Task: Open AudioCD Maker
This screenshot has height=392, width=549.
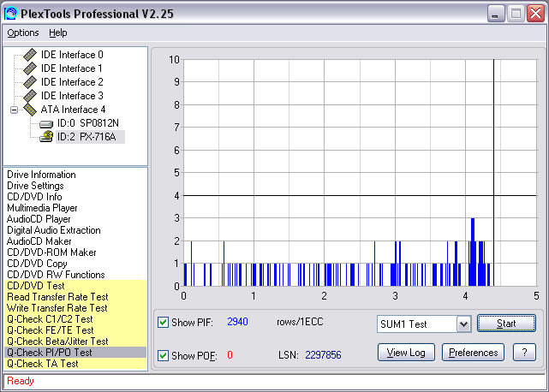Action: [x=39, y=241]
